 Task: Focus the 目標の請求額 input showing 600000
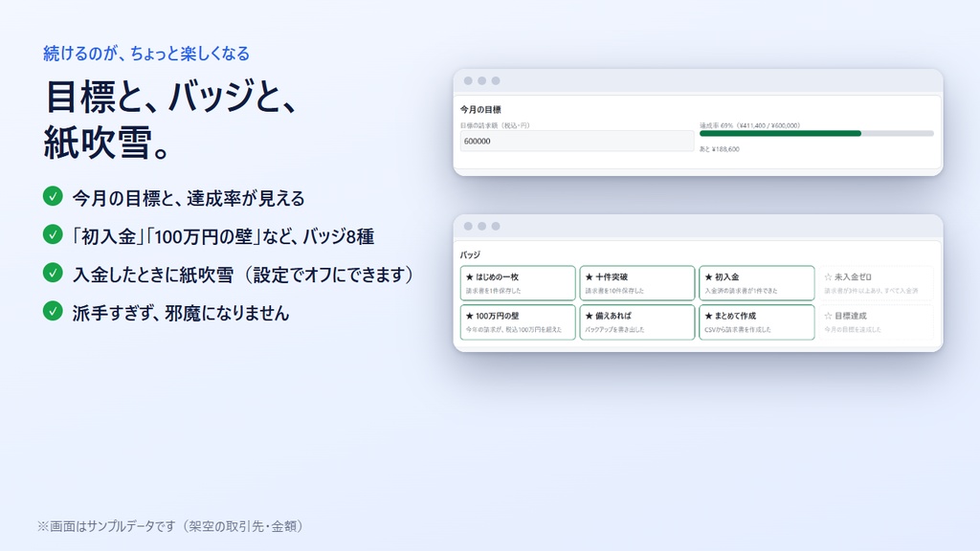tap(577, 142)
